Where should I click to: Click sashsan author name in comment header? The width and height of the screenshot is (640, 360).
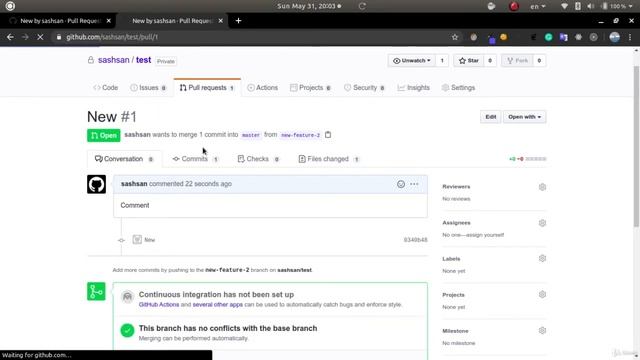[134, 184]
